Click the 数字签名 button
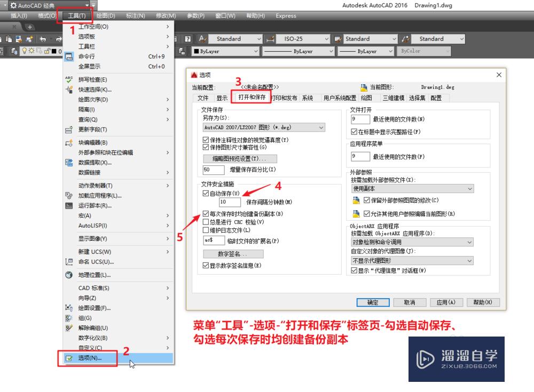This screenshot has width=534, height=392. [233, 253]
